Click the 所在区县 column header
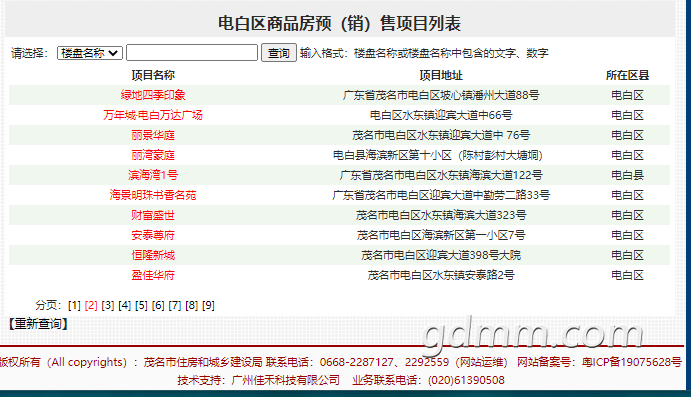The height and width of the screenshot is (397, 691). [628, 75]
